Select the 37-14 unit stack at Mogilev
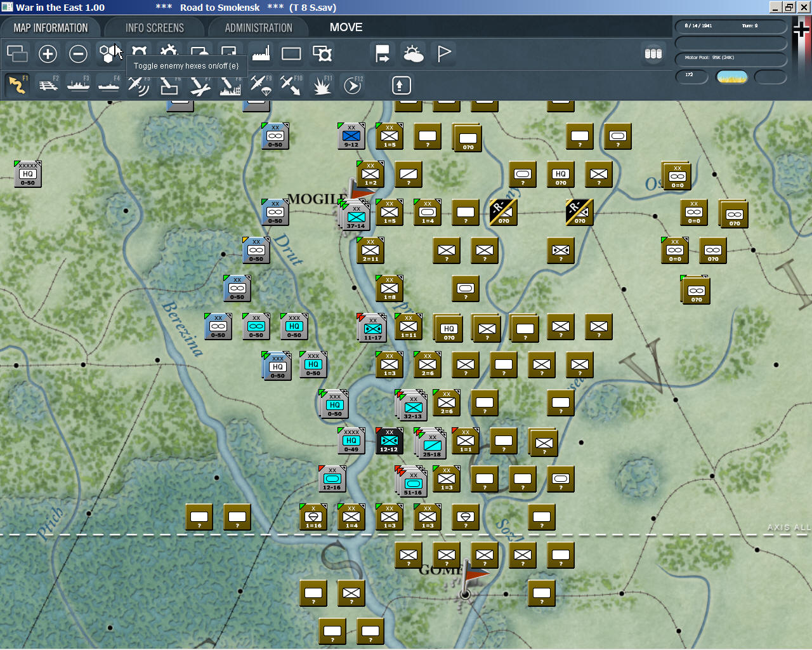The image size is (812, 650). [x=355, y=216]
